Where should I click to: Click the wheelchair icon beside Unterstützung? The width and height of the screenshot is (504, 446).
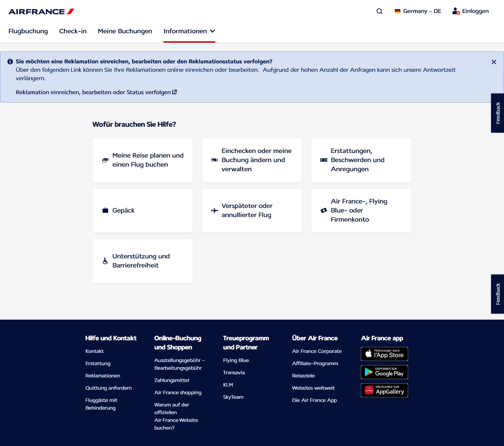coord(105,261)
